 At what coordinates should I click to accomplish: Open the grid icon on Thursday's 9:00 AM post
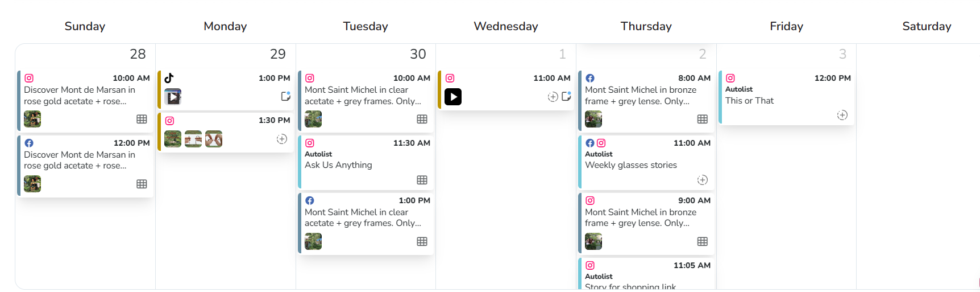(x=703, y=241)
